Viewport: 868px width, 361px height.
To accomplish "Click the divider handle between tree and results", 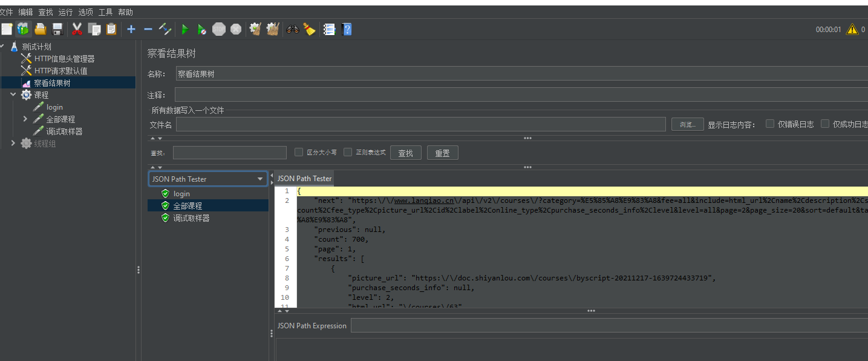I will pos(139,270).
